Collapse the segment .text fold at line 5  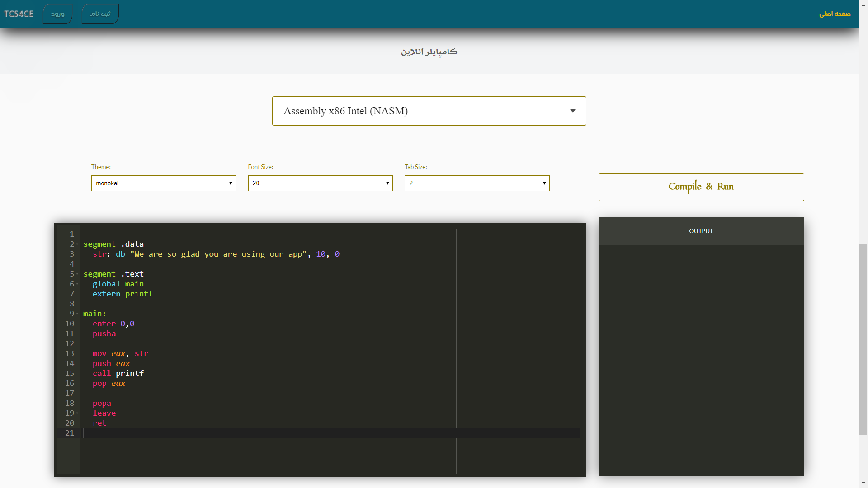(77, 274)
